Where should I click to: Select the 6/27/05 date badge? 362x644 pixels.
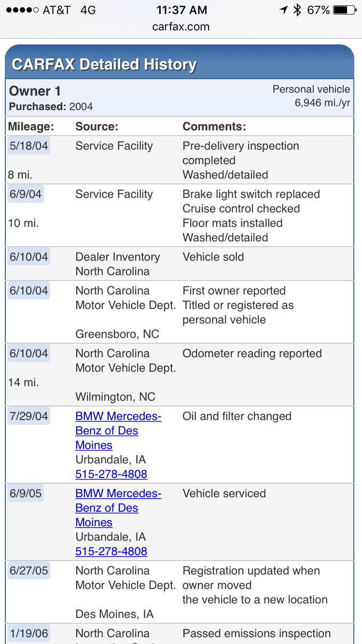[29, 571]
